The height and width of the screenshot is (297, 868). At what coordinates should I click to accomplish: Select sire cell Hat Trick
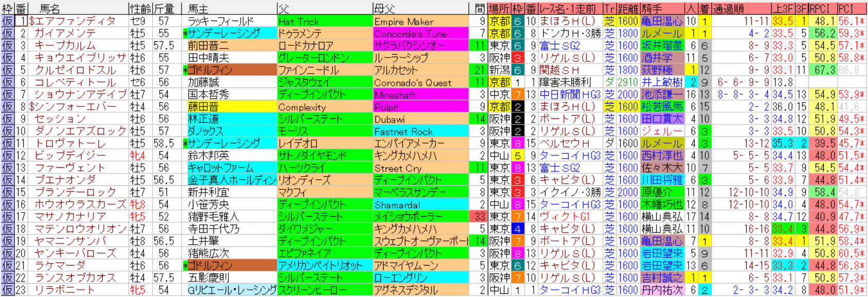299,21
